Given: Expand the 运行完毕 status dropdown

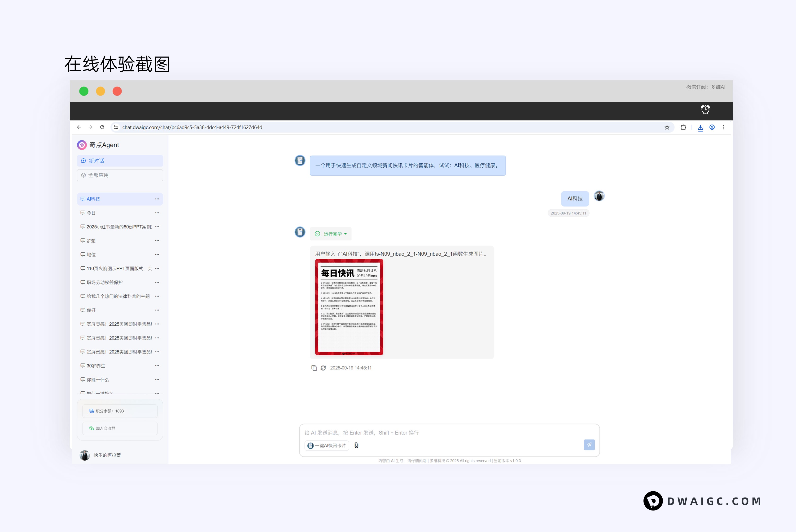Looking at the screenshot, I should pyautogui.click(x=346, y=234).
